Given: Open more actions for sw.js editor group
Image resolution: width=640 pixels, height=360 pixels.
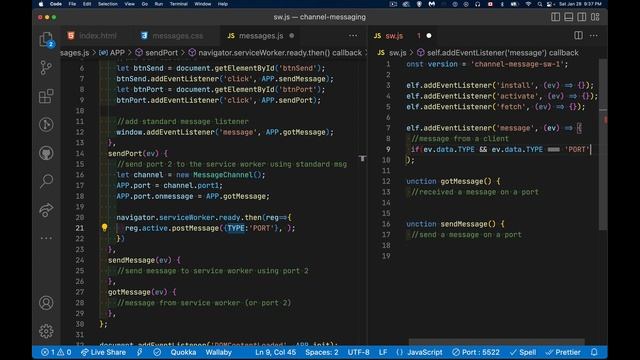Looking at the screenshot, I should coord(594,36).
